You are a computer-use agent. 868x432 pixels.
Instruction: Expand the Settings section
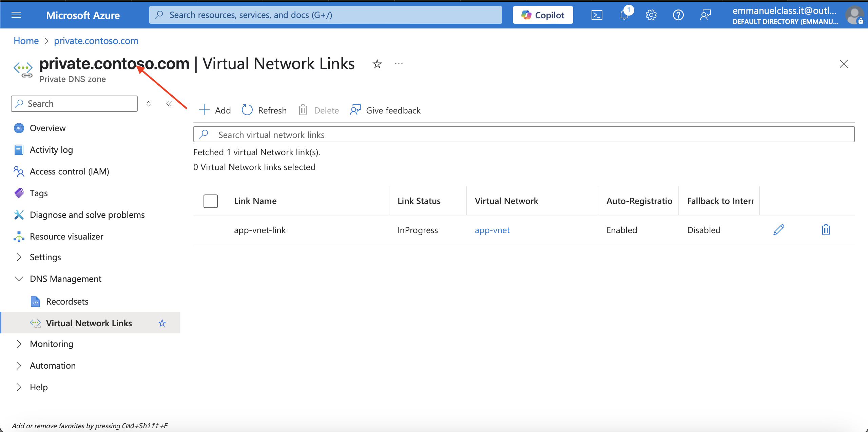pos(45,257)
